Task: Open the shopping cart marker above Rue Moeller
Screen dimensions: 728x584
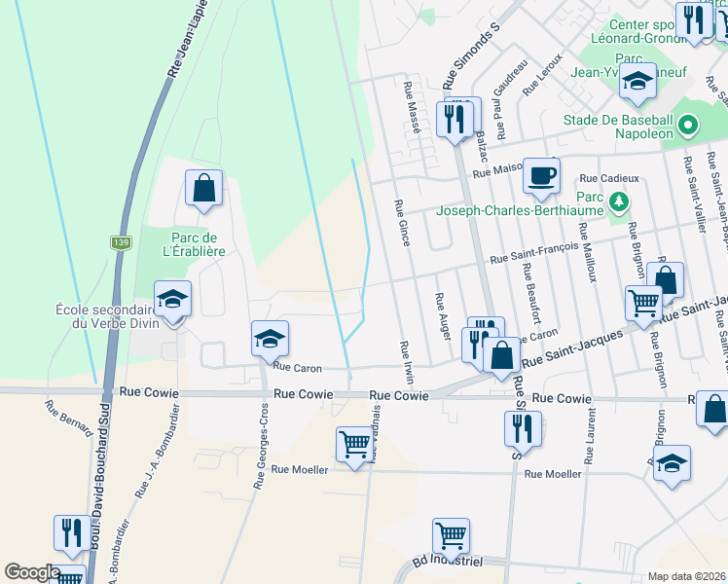Action: click(x=354, y=448)
